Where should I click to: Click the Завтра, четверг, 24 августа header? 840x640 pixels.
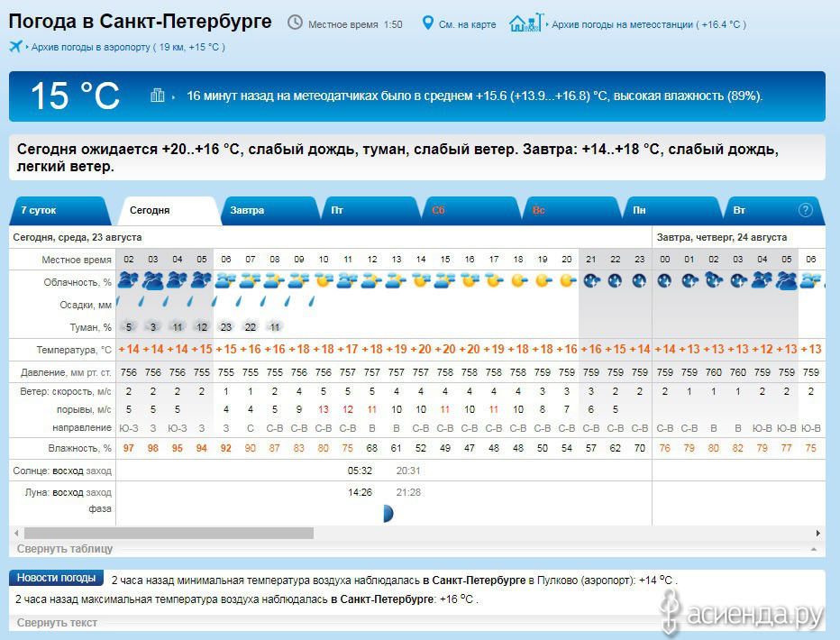click(x=722, y=237)
